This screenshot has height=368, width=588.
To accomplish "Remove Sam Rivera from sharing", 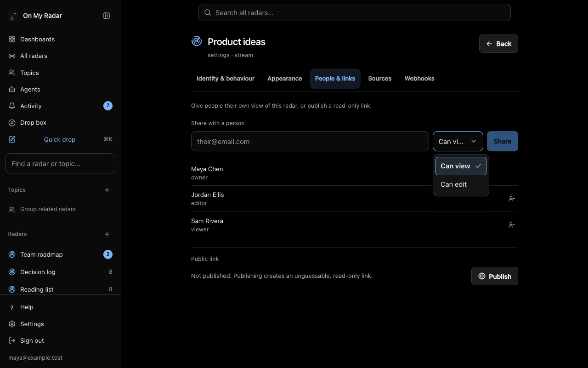I will click(x=511, y=225).
